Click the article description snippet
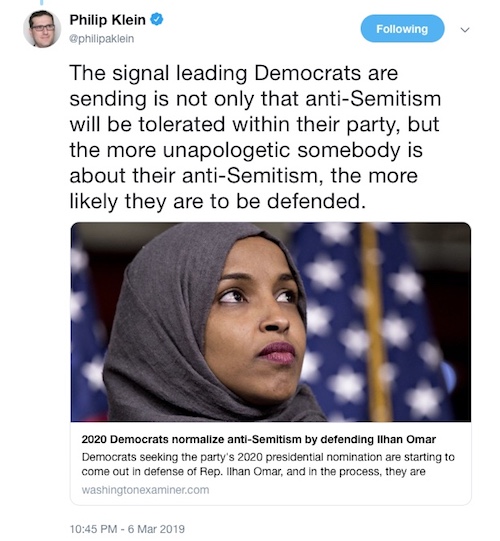 [268, 464]
